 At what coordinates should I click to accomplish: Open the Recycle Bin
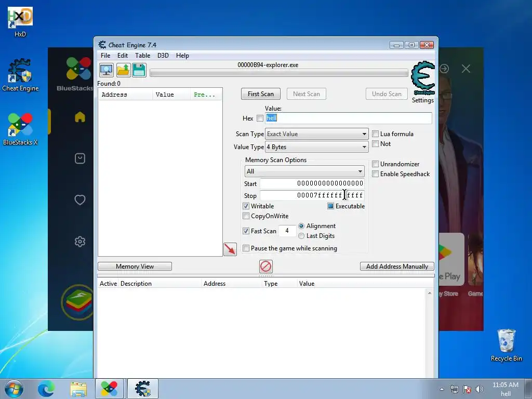click(x=506, y=345)
